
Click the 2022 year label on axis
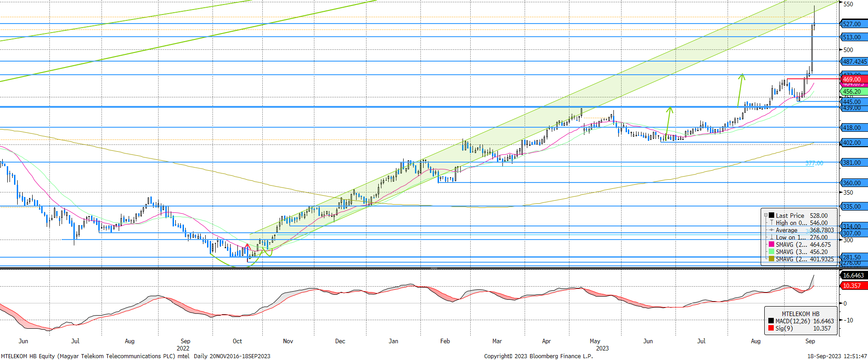tap(183, 348)
